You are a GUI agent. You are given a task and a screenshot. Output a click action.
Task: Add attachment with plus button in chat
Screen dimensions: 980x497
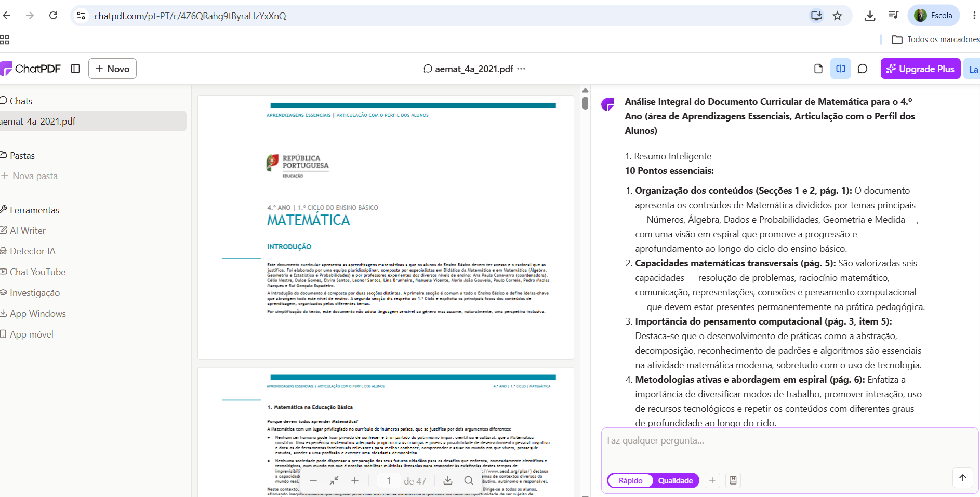point(712,480)
